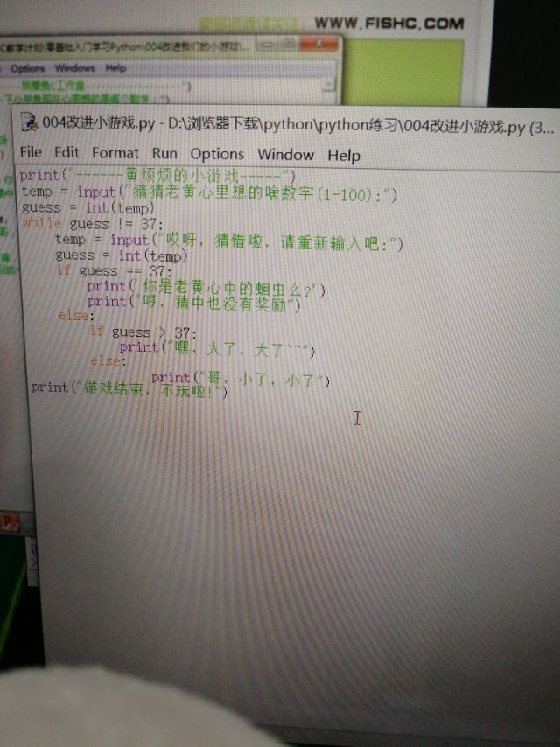
Task: Open the Options menu in the front editor window
Action: [217, 154]
